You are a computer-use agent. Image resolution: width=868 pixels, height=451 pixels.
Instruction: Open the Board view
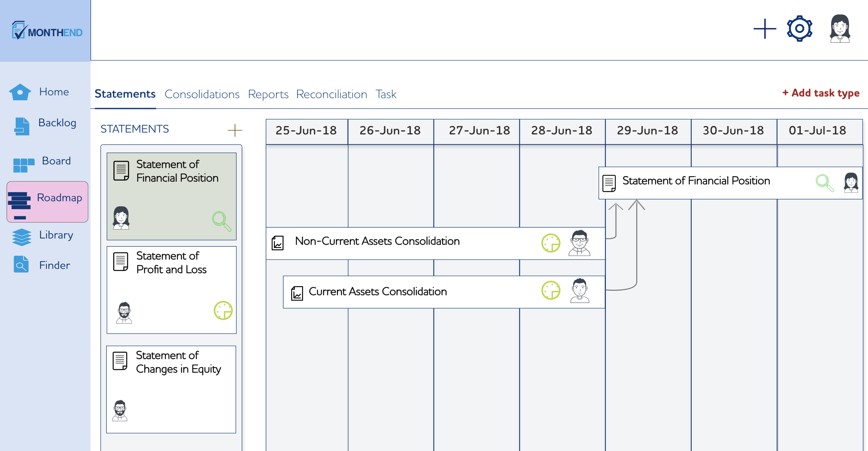click(42, 163)
